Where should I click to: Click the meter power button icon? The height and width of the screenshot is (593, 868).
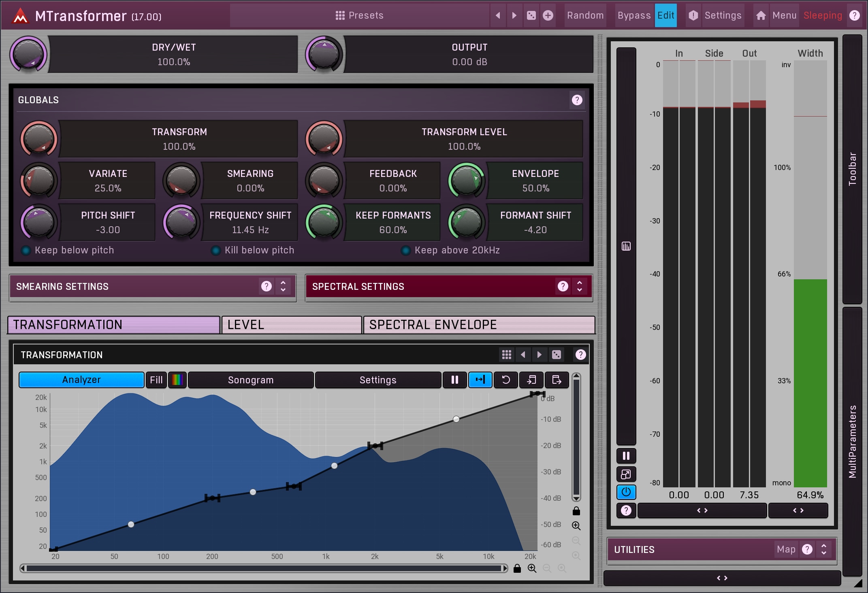(x=626, y=492)
